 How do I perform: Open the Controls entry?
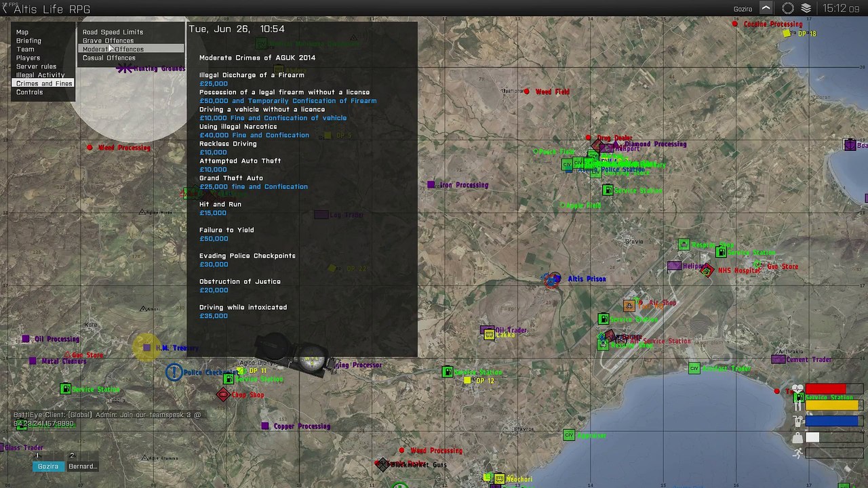(x=29, y=92)
